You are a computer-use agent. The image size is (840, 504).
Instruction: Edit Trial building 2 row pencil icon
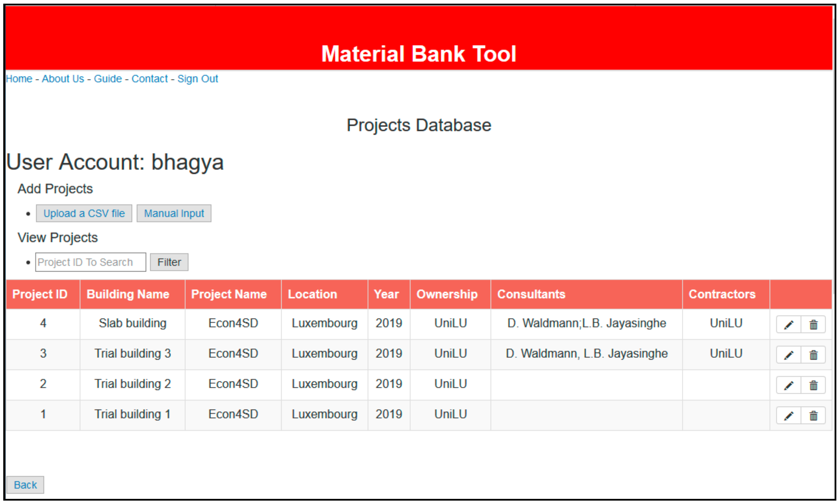(788, 385)
